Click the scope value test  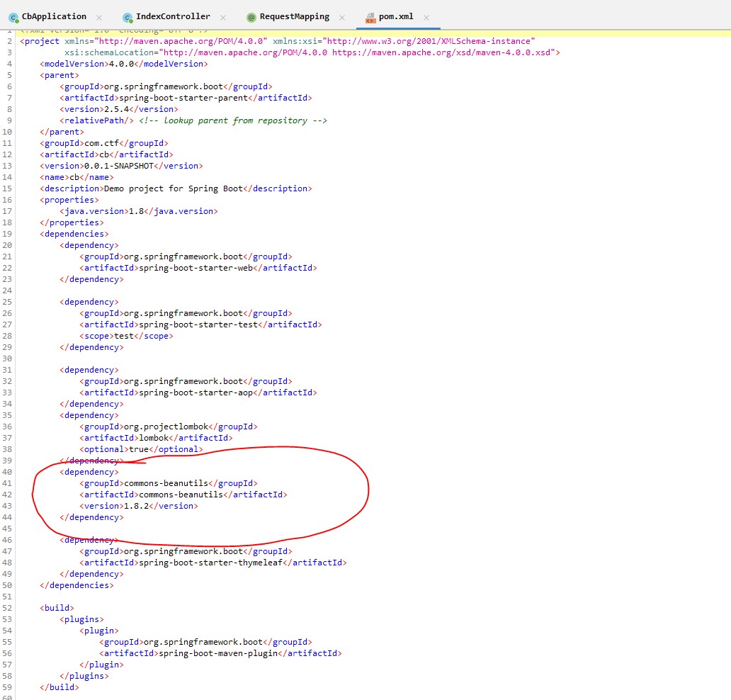[x=124, y=337]
